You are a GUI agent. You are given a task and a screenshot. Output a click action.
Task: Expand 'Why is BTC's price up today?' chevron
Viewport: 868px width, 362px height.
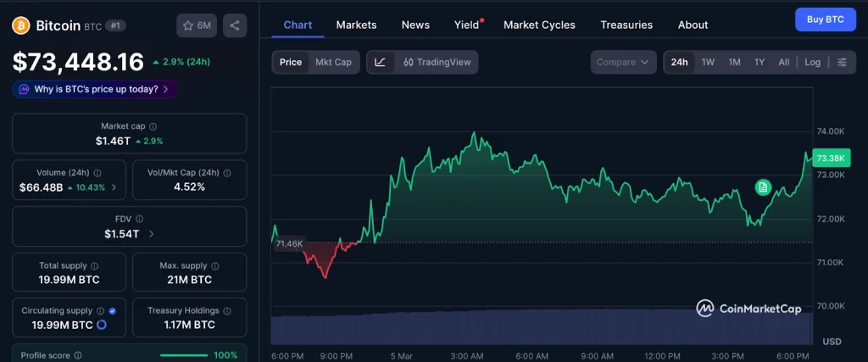(165, 89)
